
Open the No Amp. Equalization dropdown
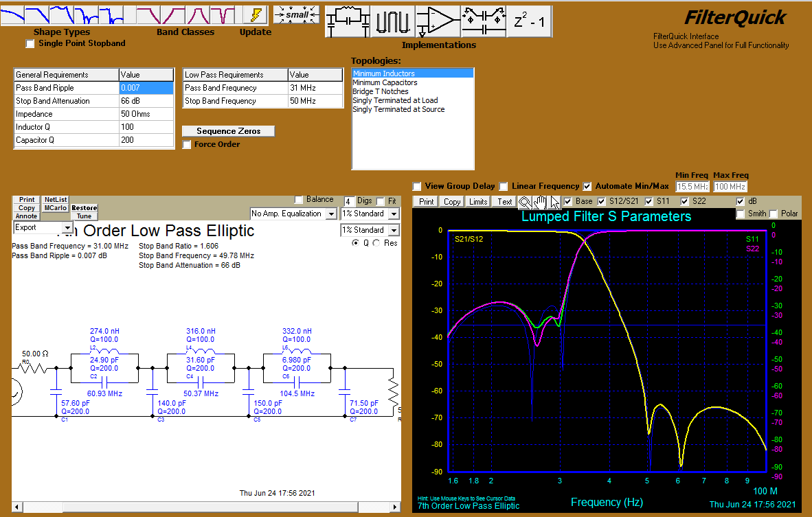pos(331,214)
